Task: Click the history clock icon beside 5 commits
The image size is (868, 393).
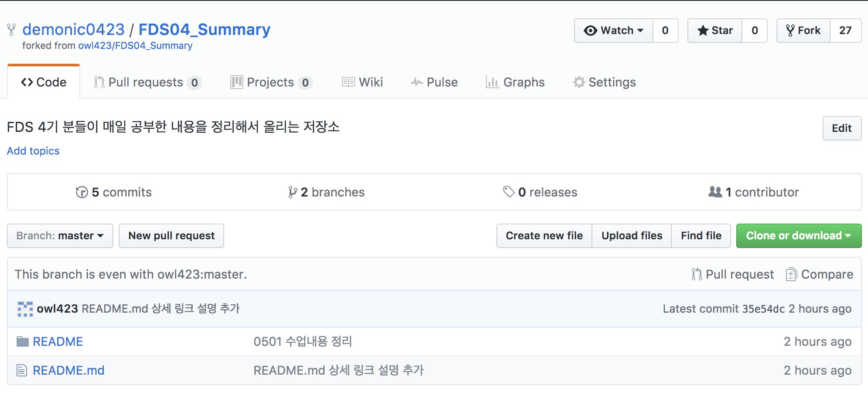Action: point(82,192)
